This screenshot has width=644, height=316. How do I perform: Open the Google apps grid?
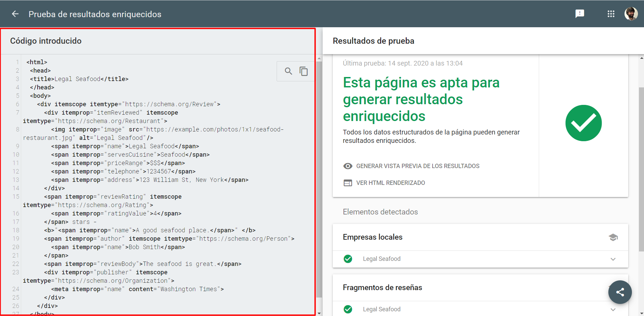click(611, 14)
